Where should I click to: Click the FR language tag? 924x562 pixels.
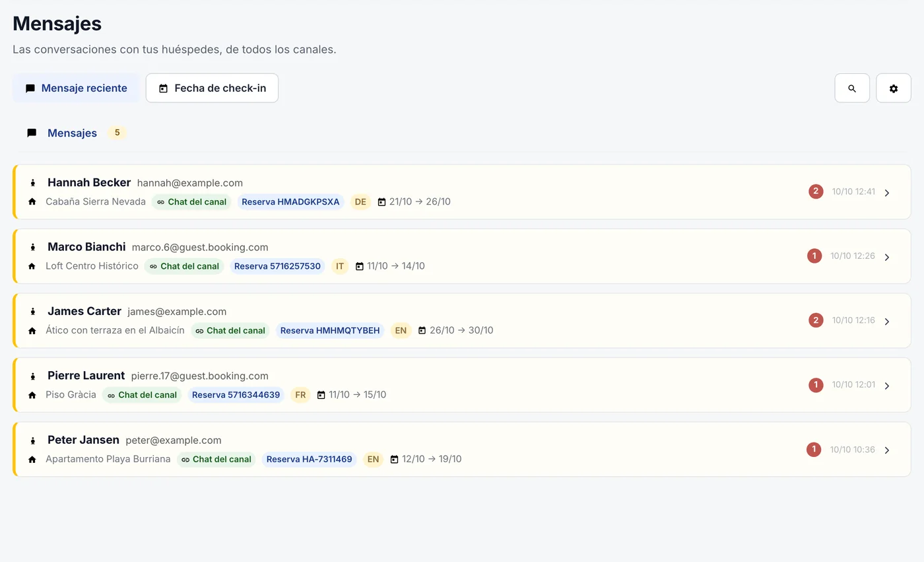click(x=300, y=395)
